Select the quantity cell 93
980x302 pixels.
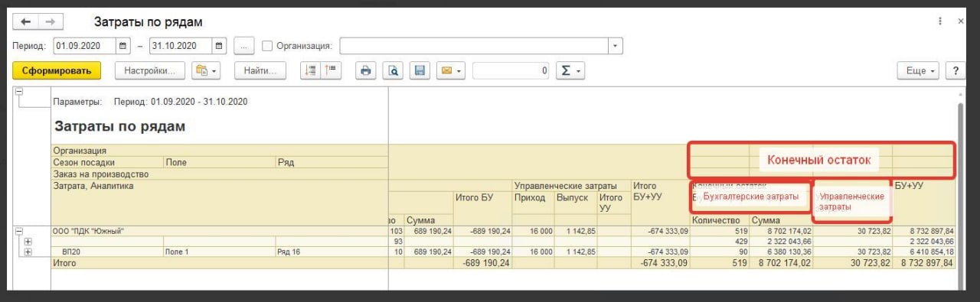[396, 241]
